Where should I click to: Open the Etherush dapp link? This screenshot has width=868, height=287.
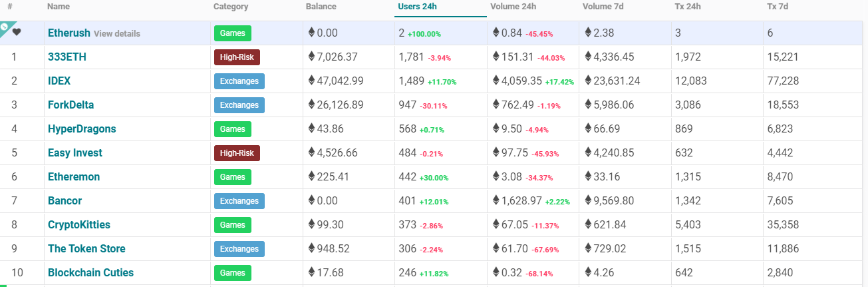(69, 33)
